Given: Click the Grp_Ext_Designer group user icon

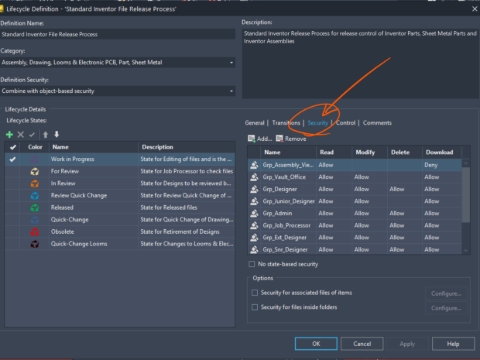Looking at the screenshot, I should pyautogui.click(x=254, y=237).
